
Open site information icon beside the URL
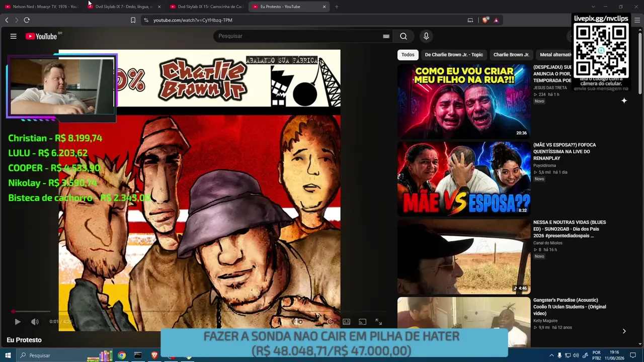(146, 20)
